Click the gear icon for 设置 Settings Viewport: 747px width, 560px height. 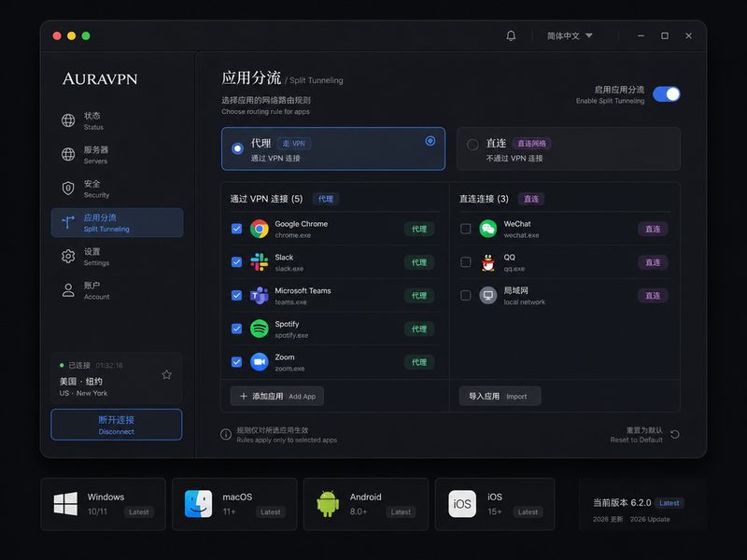click(x=68, y=256)
